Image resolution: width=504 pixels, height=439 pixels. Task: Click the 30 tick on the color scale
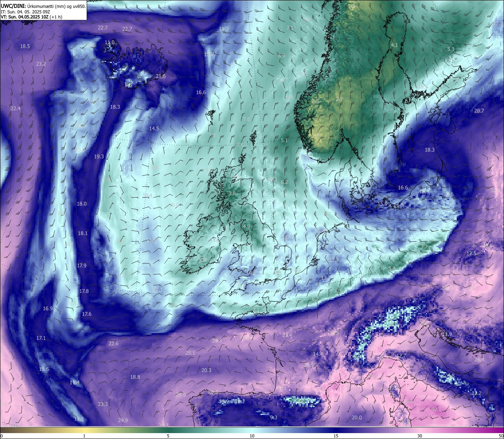420,436
